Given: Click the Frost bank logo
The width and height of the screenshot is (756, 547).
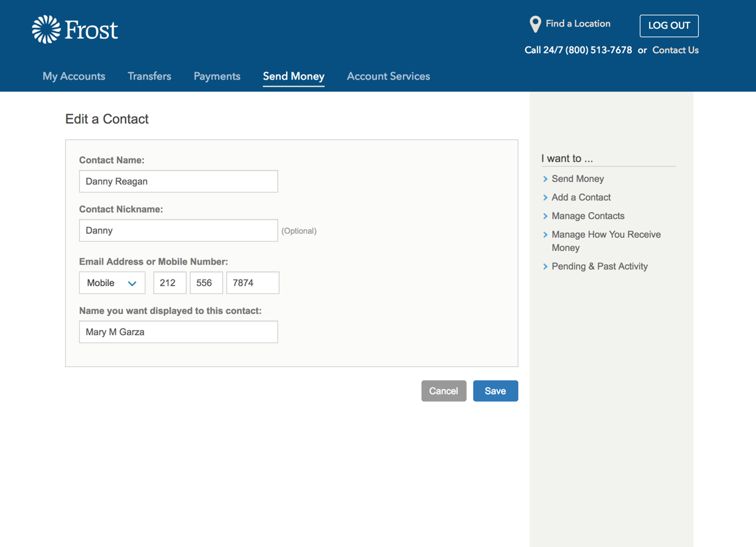Looking at the screenshot, I should [x=74, y=29].
